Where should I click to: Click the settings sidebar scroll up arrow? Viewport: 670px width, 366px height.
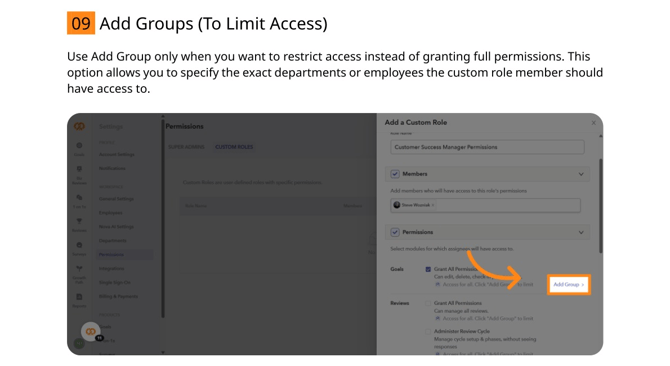pos(162,116)
